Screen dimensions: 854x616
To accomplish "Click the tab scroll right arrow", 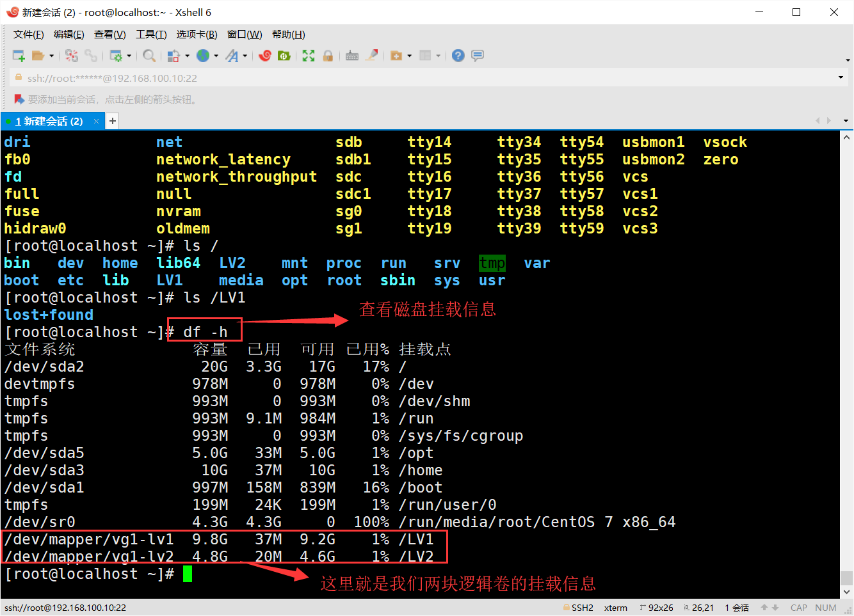I will pyautogui.click(x=829, y=121).
